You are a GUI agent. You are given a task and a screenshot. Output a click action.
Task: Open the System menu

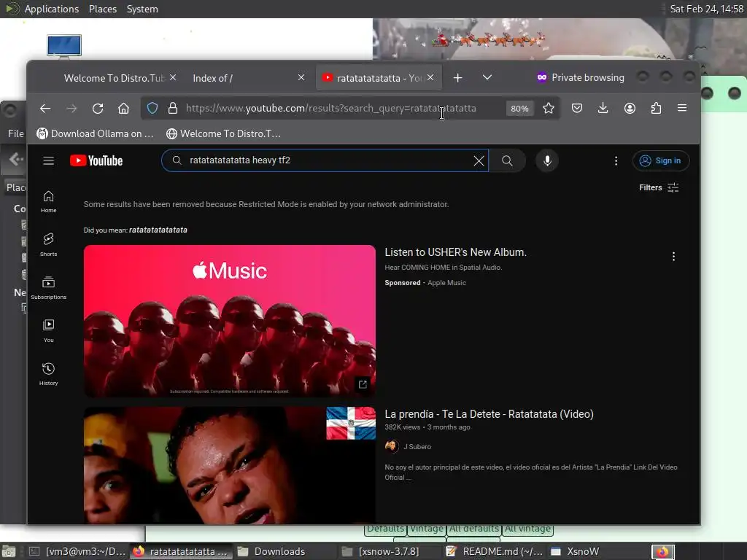tap(142, 9)
